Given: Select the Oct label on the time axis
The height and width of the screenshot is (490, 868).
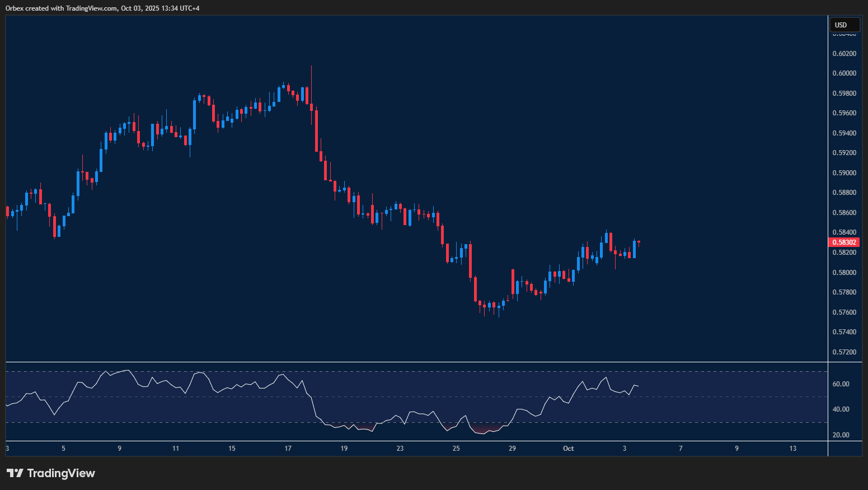Looking at the screenshot, I should pyautogui.click(x=568, y=449).
